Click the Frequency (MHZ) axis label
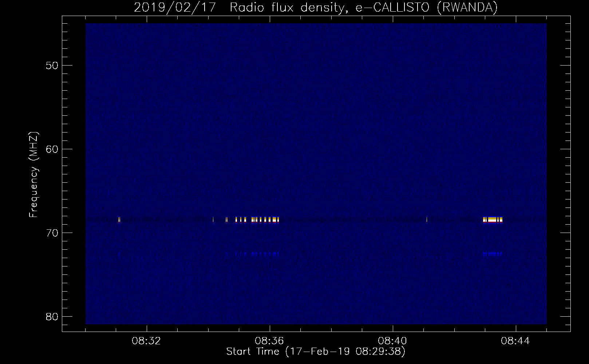Viewport: 589px width, 364px height. (x=33, y=175)
